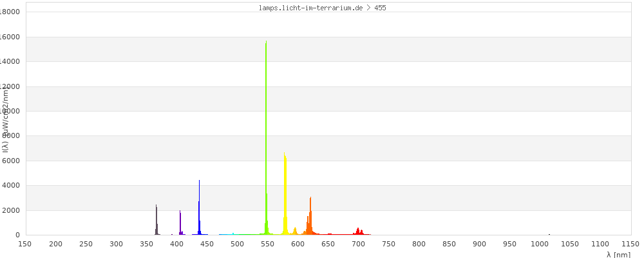The width and height of the screenshot is (644, 258).
Task: Click the λ [nm] axis unit label
Action: click(618, 254)
